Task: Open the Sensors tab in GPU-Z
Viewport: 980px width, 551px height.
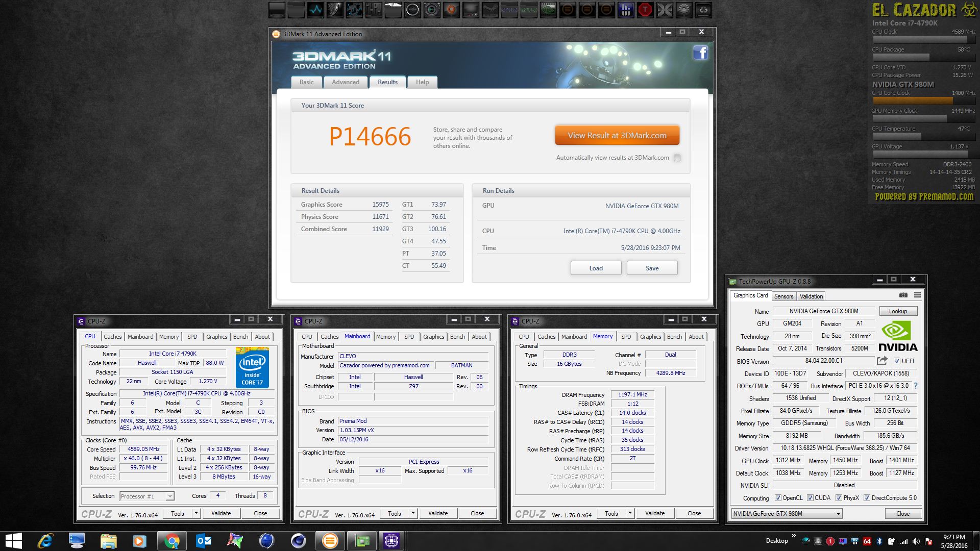Action: pos(783,296)
